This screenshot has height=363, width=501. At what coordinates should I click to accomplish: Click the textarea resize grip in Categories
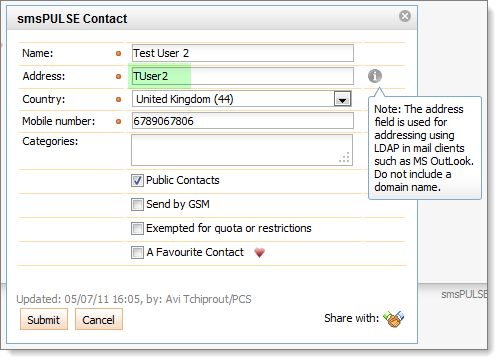pos(345,158)
